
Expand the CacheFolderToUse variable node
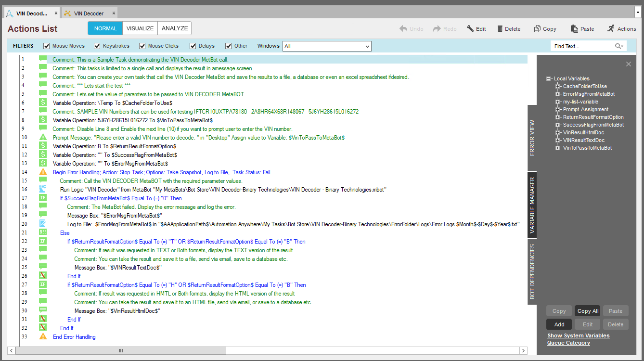click(557, 87)
